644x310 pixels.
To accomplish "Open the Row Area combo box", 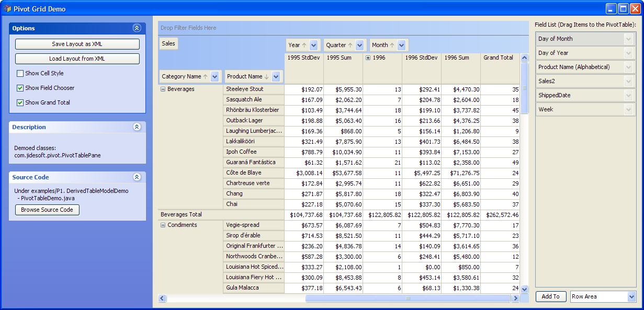I will (x=630, y=297).
